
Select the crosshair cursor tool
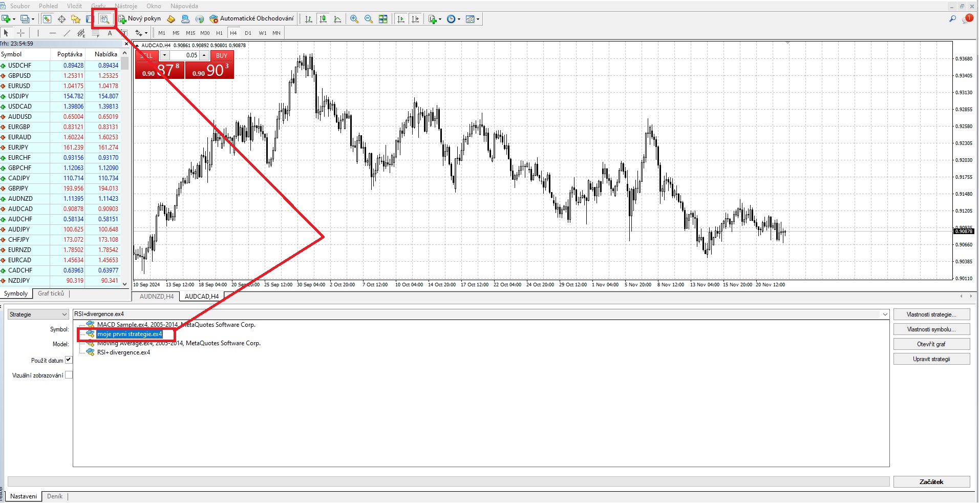pyautogui.click(x=20, y=33)
